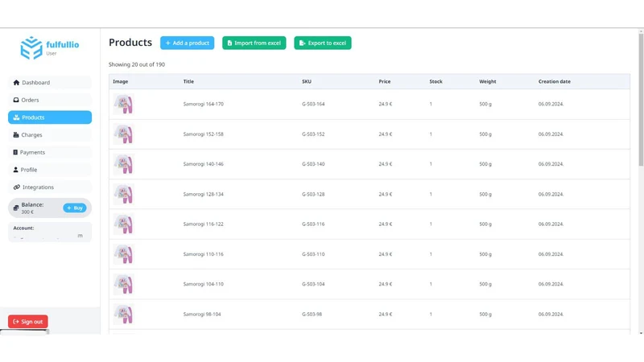The height and width of the screenshot is (362, 644).
Task: Sign out of the account
Action: (28, 322)
